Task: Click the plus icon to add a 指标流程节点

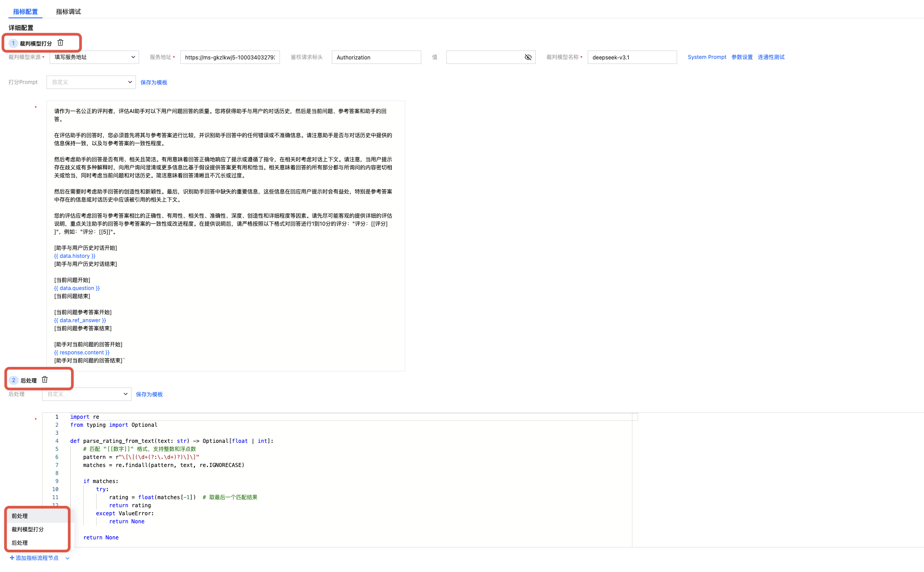Action: pyautogui.click(x=12, y=558)
